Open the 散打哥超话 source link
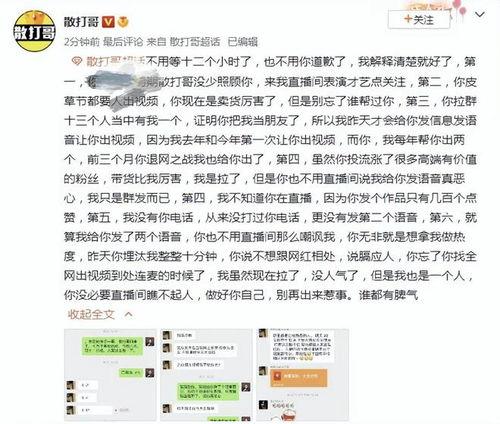Viewport: 500px width, 424px height. [x=195, y=42]
